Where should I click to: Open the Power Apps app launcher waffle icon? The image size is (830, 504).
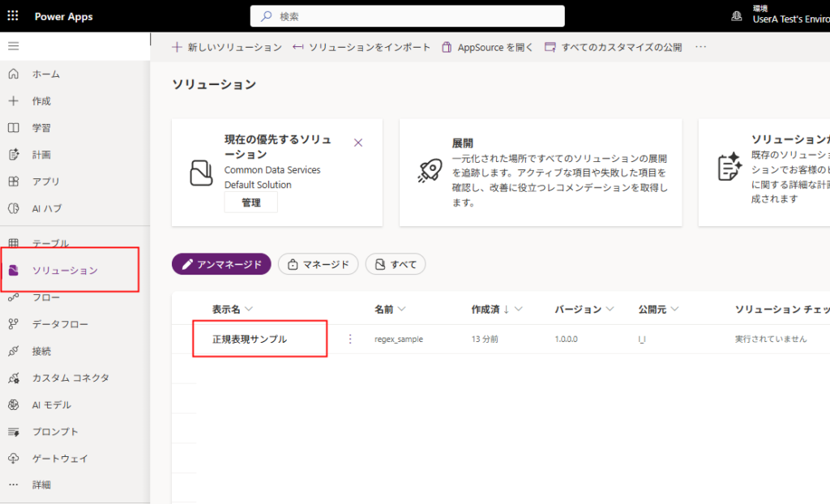(14, 16)
